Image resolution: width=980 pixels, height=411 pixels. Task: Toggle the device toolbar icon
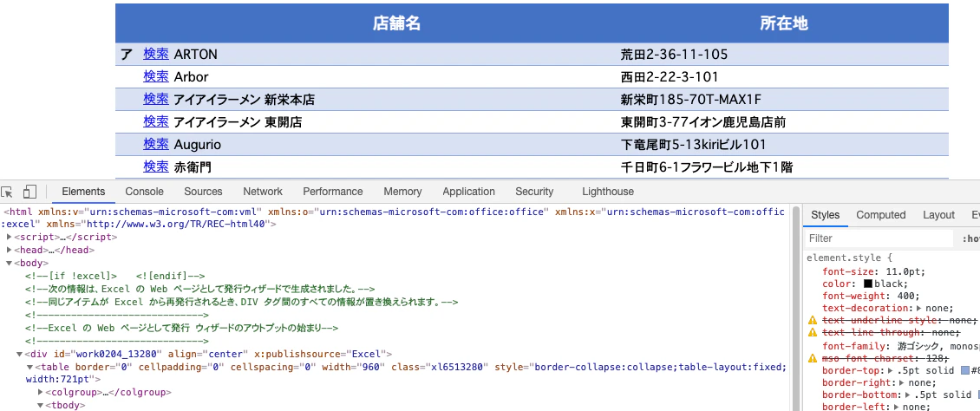[29, 192]
